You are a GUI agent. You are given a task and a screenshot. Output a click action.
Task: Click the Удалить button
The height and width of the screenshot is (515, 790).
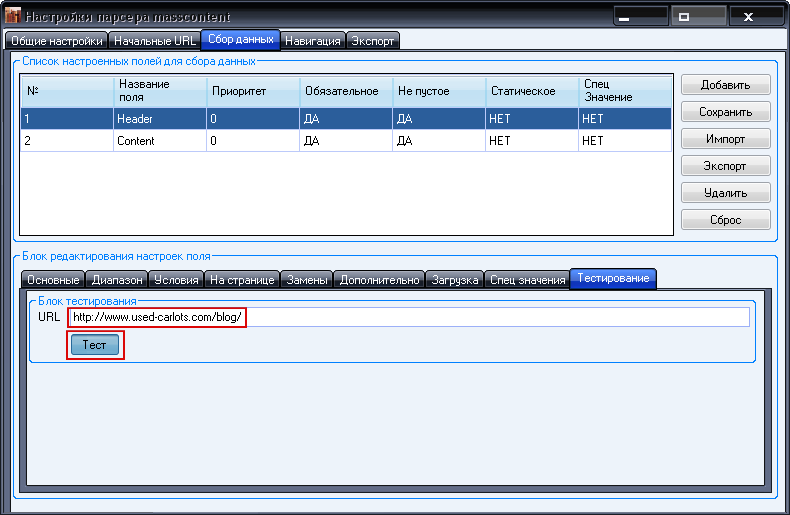point(726,192)
